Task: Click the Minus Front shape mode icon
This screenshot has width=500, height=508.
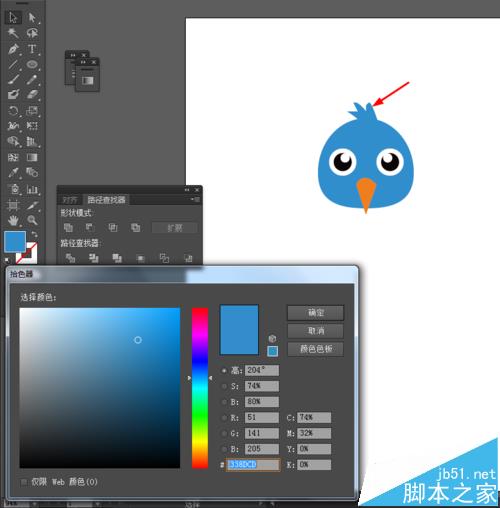Action: [90, 228]
